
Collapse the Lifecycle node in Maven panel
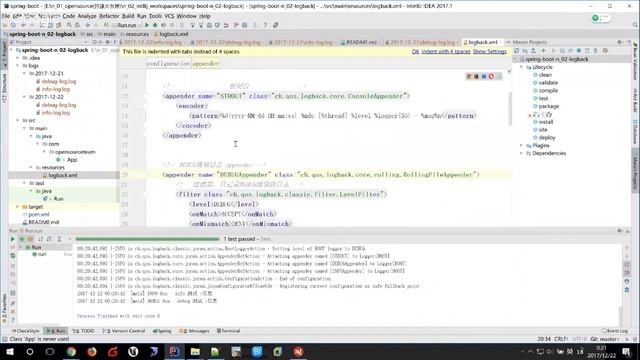[522, 67]
